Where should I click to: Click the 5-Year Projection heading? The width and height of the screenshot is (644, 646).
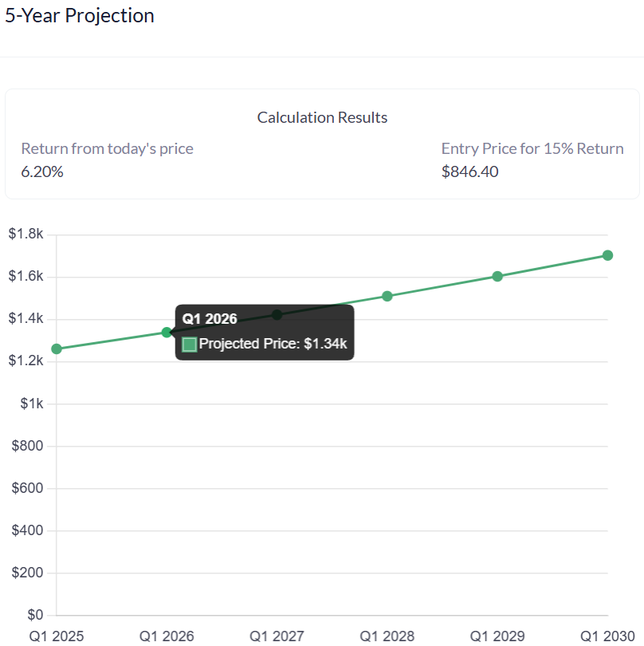[80, 15]
